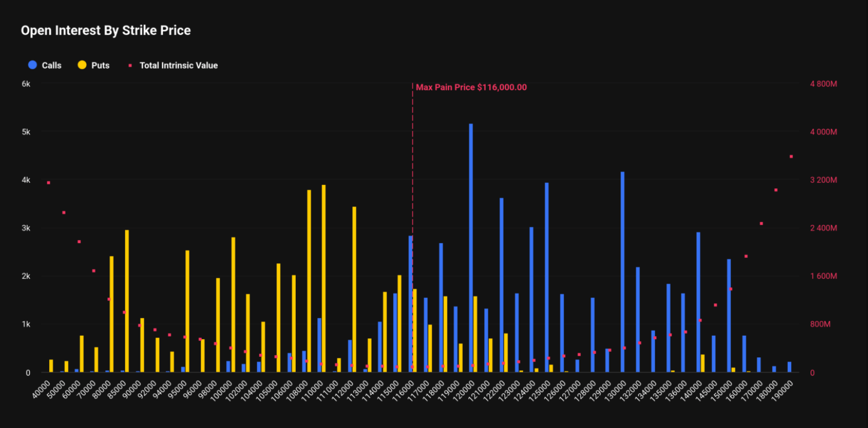Click the '3 200M' right axis label
868x428 pixels.
(x=824, y=180)
